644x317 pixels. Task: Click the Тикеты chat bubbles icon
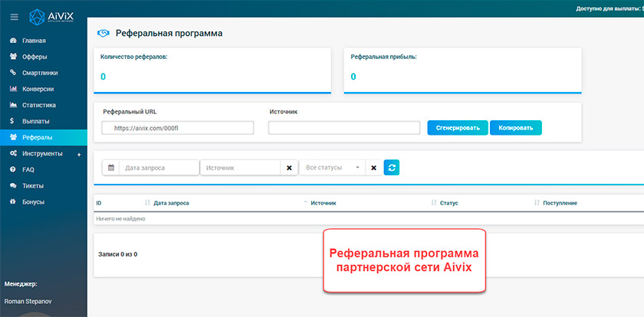coord(13,186)
